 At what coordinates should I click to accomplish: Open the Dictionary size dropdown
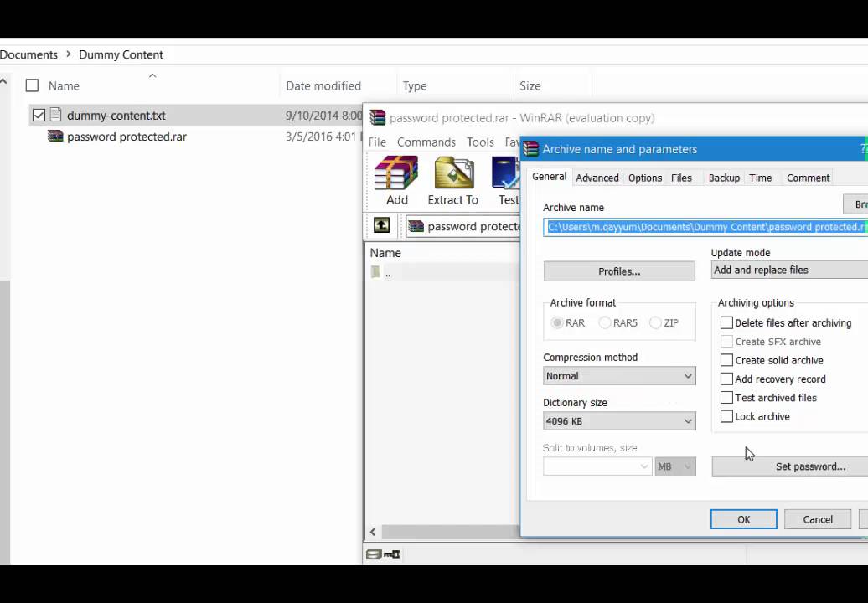(619, 421)
